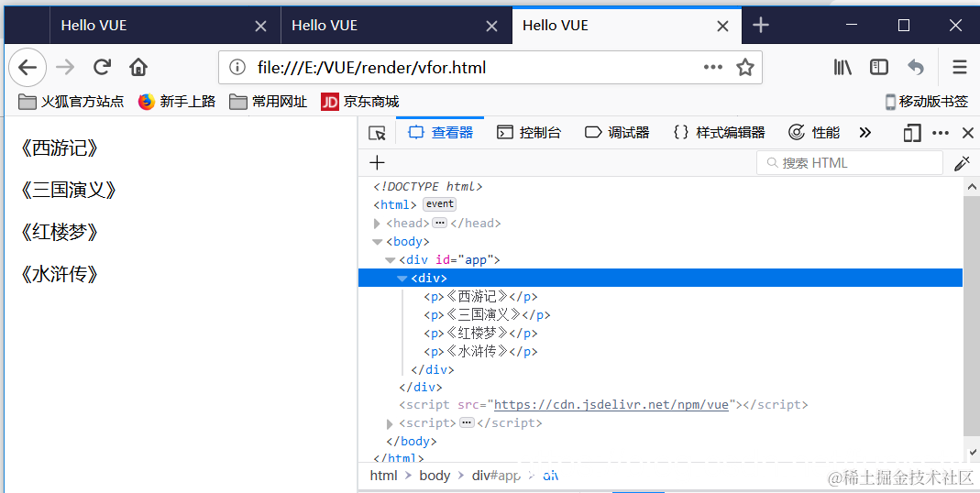Open the Library panel
The width and height of the screenshot is (980, 493).
coord(842,67)
